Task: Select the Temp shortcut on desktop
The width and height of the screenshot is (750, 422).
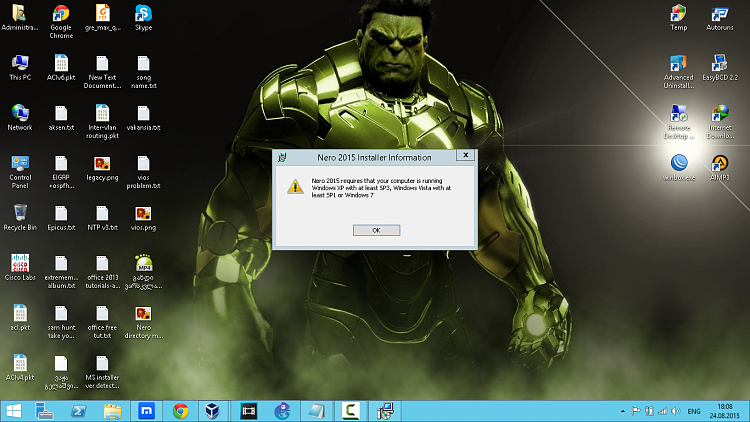Action: (678, 18)
